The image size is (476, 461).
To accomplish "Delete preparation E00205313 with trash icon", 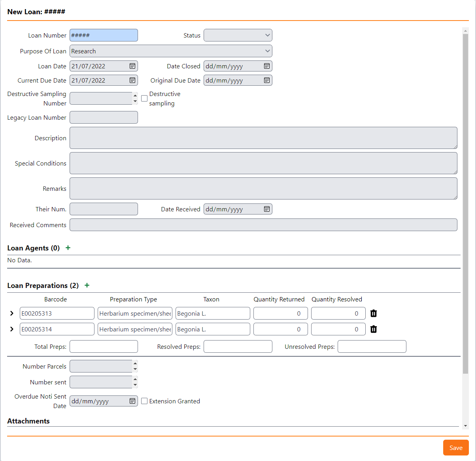I will click(374, 313).
